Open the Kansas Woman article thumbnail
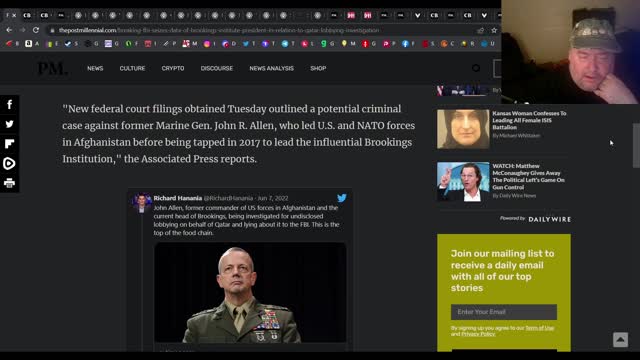Viewport: 640px width, 360px height. tap(463, 129)
